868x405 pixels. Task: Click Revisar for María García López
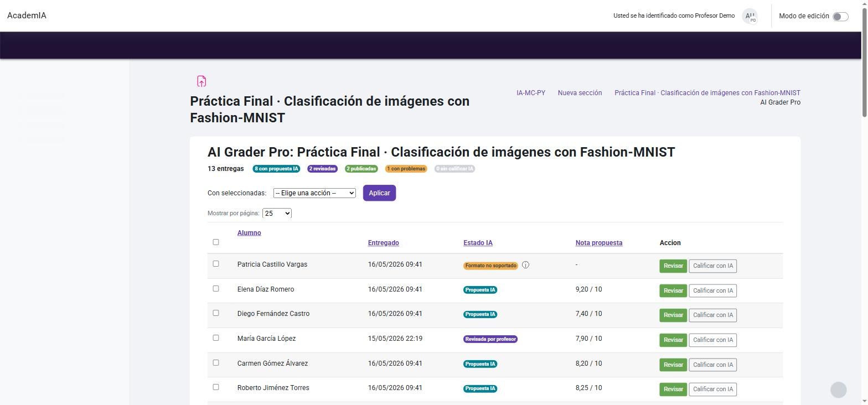(x=673, y=340)
